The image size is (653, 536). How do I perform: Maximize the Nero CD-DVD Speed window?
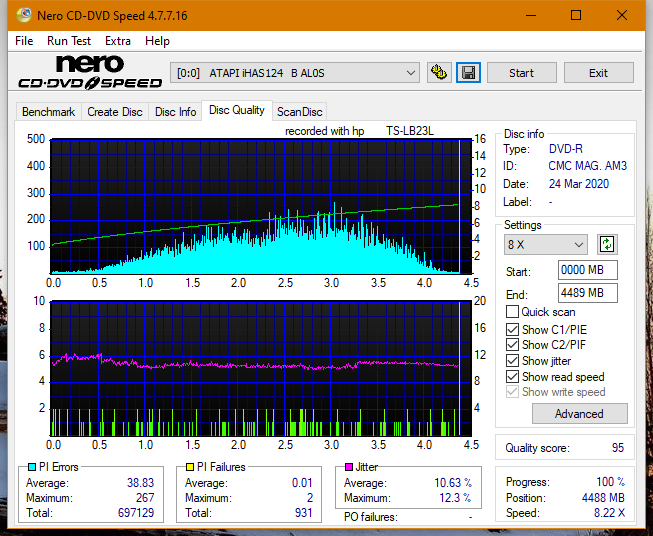[576, 15]
